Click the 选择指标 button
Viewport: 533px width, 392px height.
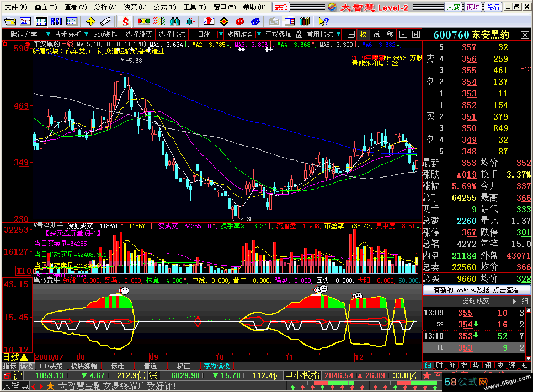[x=172, y=34]
